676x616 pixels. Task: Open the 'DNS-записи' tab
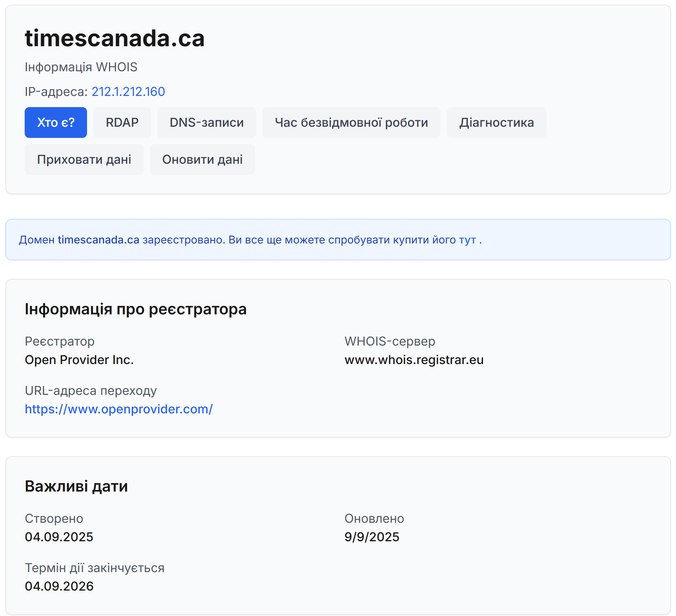206,123
